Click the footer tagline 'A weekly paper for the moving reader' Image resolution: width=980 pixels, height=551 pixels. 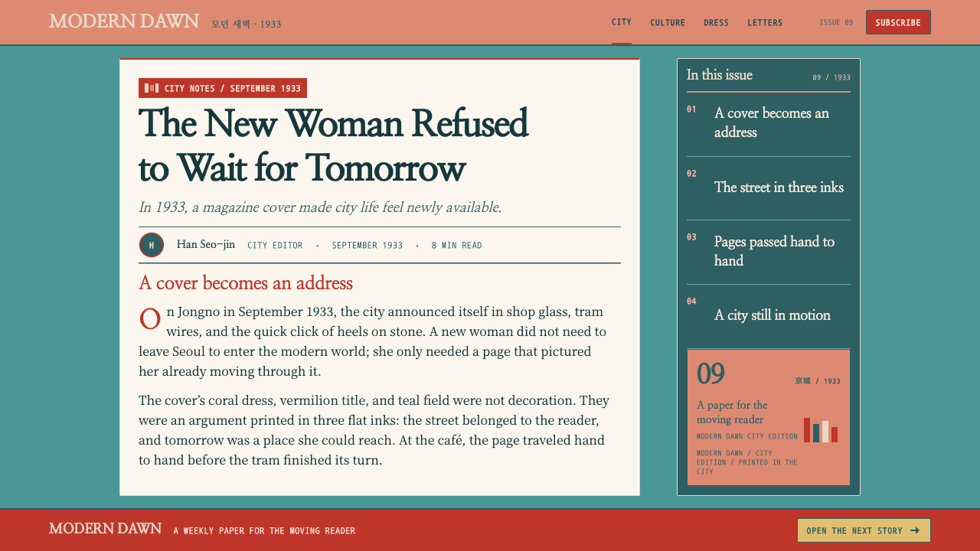click(x=264, y=530)
